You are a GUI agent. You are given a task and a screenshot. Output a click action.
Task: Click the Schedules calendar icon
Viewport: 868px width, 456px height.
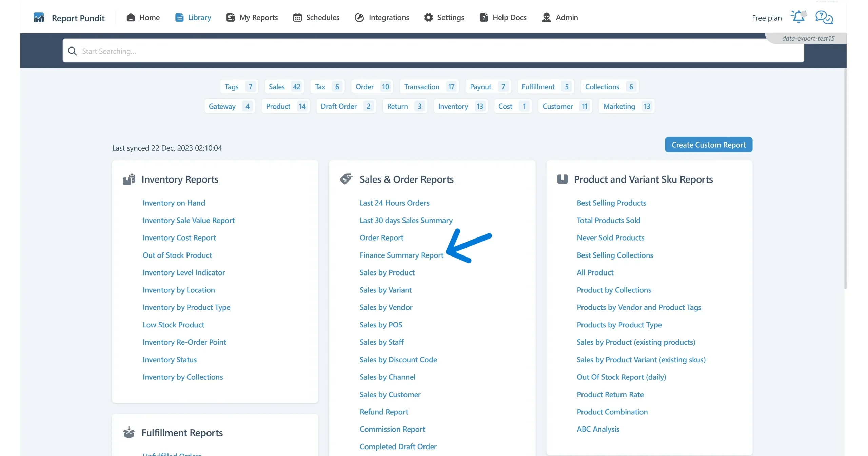pos(297,17)
